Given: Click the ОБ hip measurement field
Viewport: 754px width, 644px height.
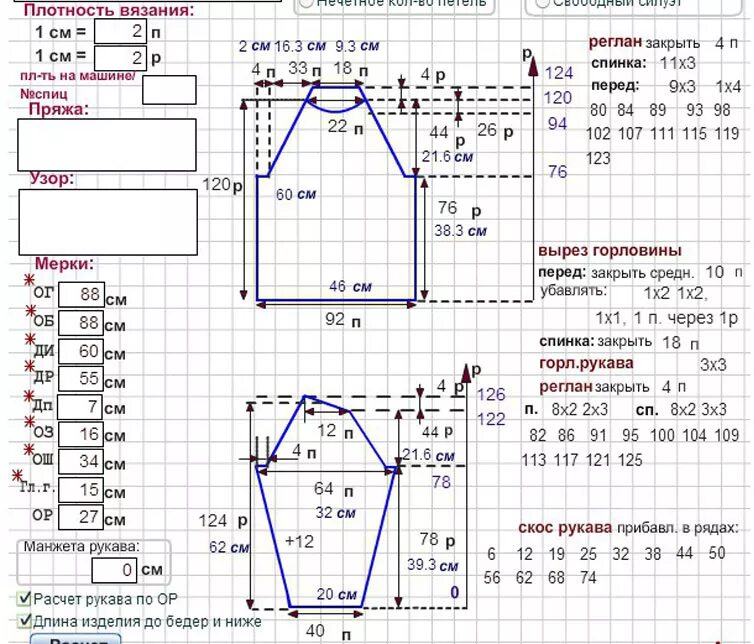Looking at the screenshot, I should 81,323.
